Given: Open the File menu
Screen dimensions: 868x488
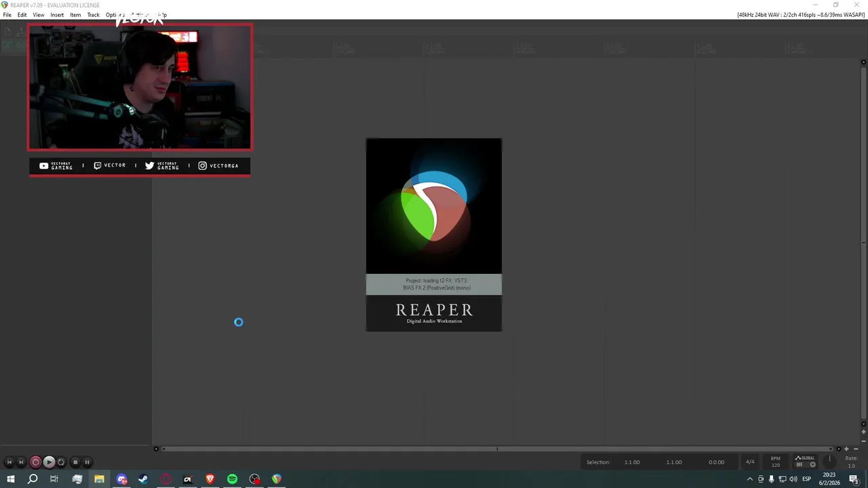Looking at the screenshot, I should point(7,15).
